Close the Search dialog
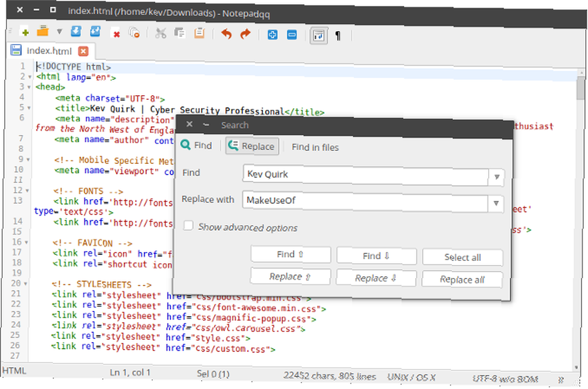The height and width of the screenshot is (389, 588). [189, 124]
